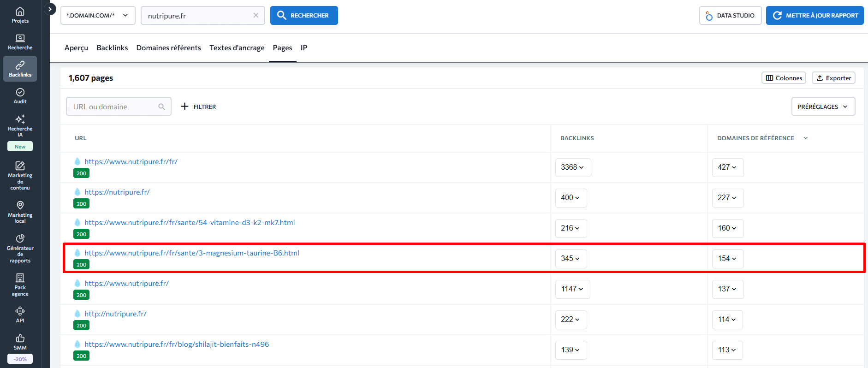The width and height of the screenshot is (868, 368).
Task: Expand the 227 referring domains dropdown
Action: (x=728, y=198)
